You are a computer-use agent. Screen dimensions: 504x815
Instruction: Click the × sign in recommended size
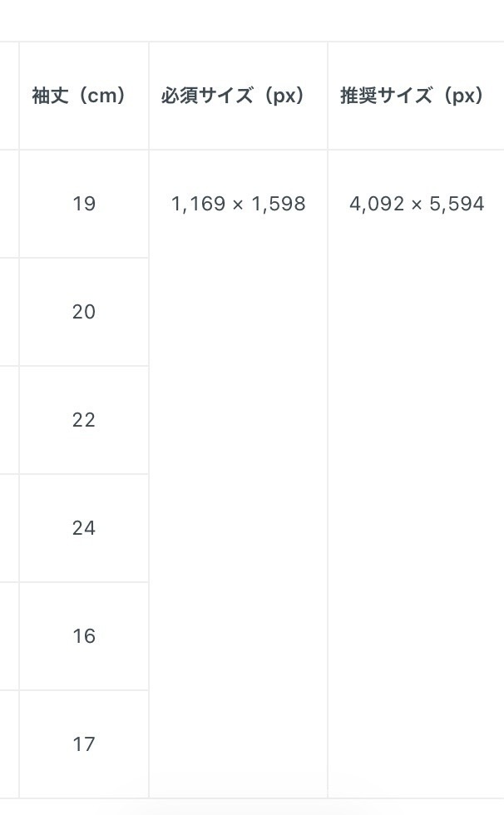(x=417, y=205)
